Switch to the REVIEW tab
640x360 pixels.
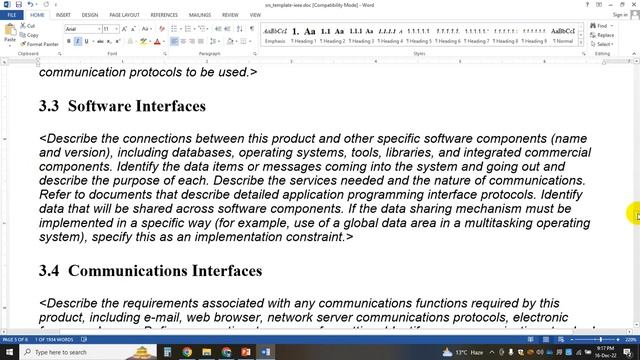pos(230,15)
